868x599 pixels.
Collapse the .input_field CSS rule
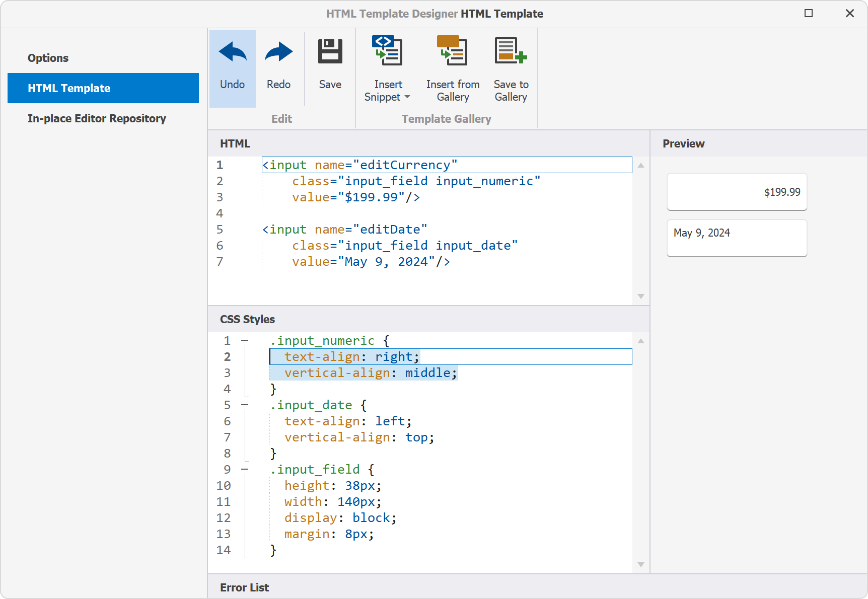coord(245,469)
